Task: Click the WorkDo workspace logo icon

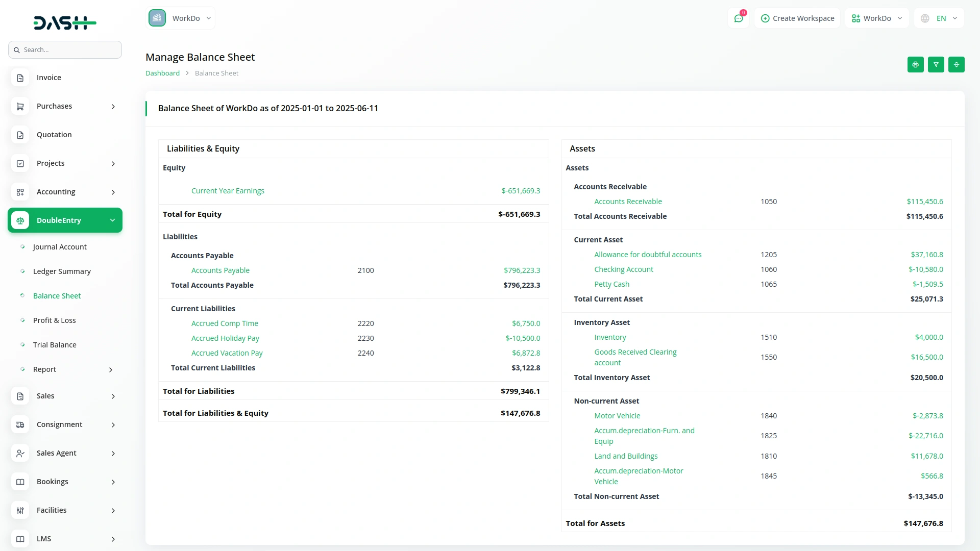Action: [157, 18]
